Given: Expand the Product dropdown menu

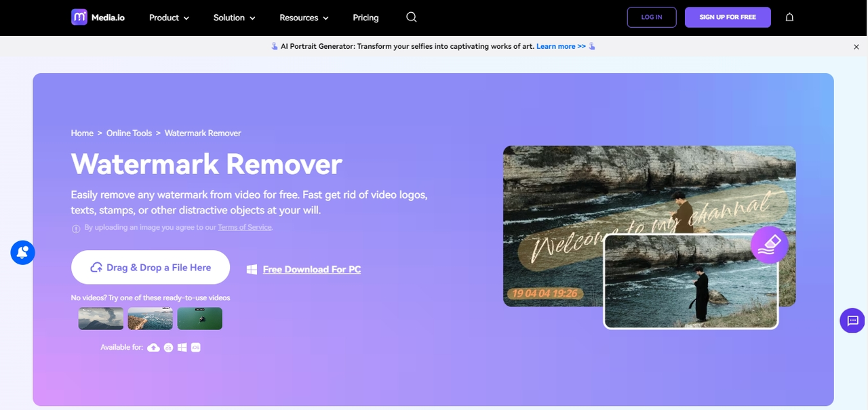Looking at the screenshot, I should click(169, 18).
